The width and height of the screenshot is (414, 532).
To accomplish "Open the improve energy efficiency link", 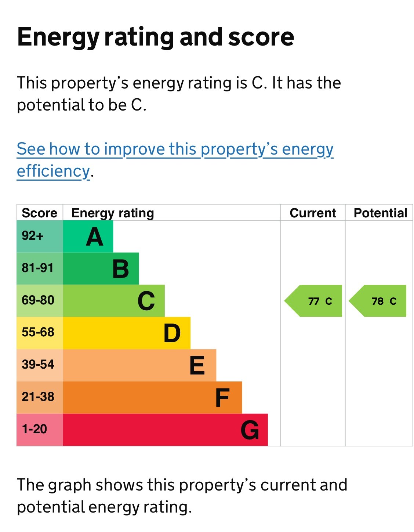I will 175,150.
